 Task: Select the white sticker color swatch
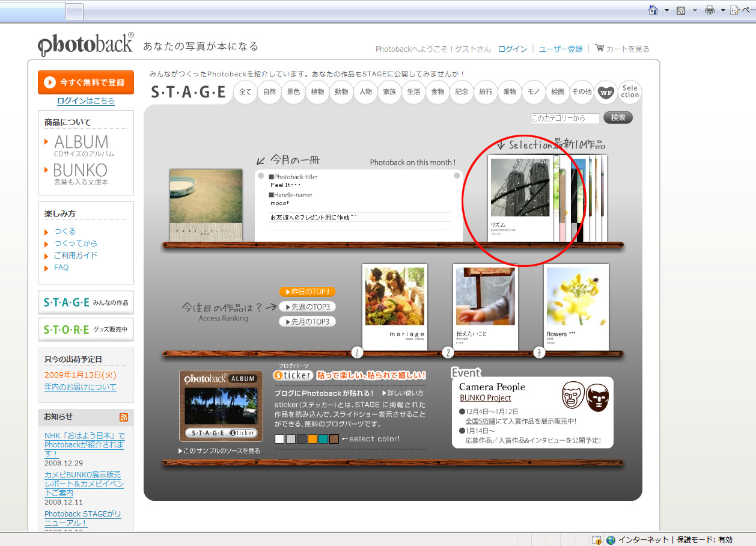tap(279, 439)
